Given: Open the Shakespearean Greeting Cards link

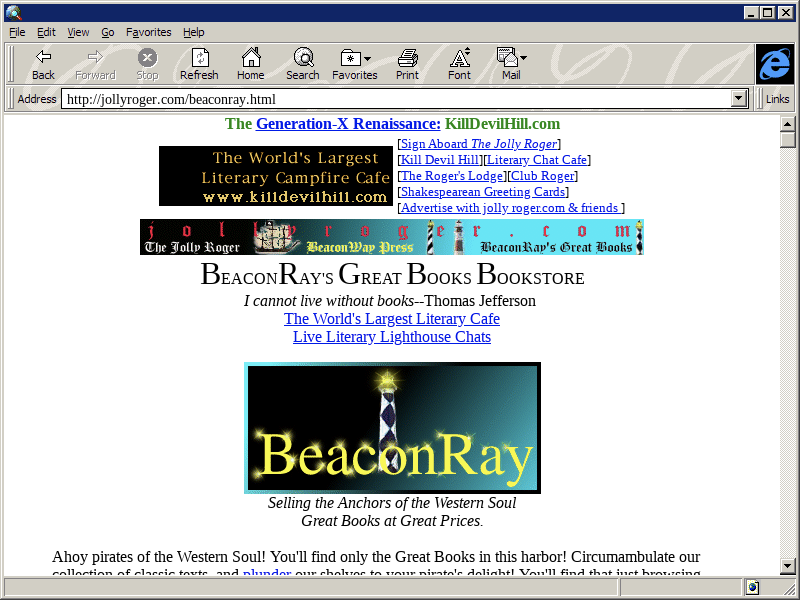Looking at the screenshot, I should pos(484,192).
